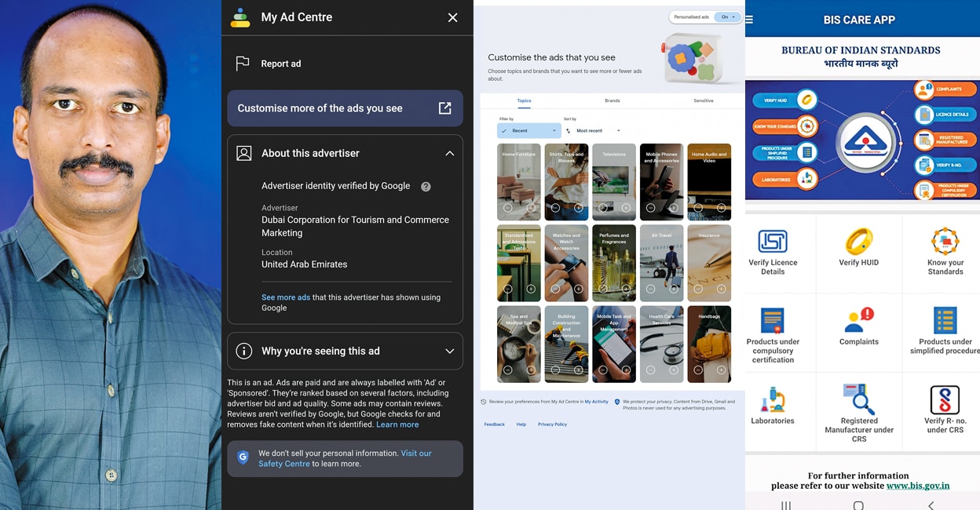The width and height of the screenshot is (980, 510).
Task: Click the See more ads link
Action: click(285, 297)
